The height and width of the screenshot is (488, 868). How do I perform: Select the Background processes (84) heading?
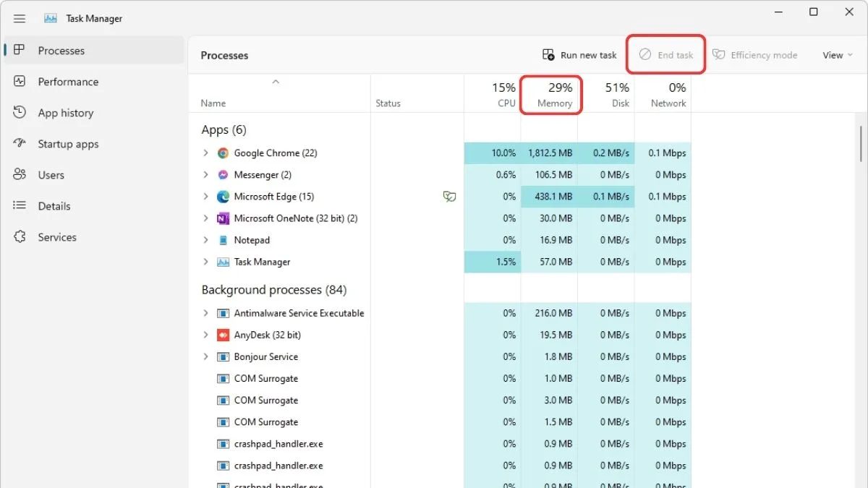(273, 290)
